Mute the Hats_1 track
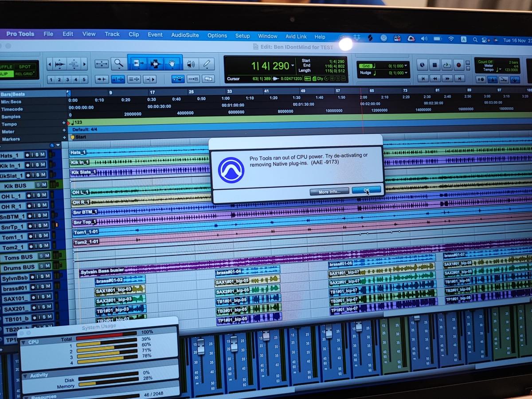This screenshot has width=532, height=399. 43,155
